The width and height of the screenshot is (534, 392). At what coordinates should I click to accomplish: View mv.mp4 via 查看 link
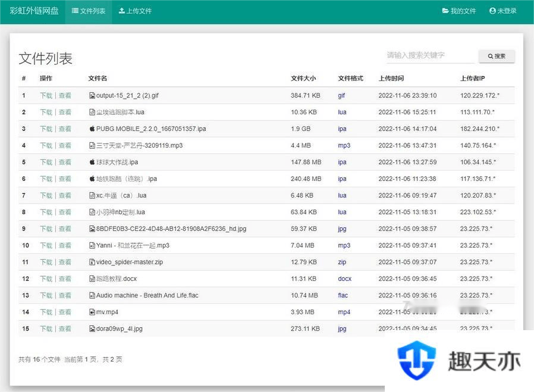[x=65, y=312]
